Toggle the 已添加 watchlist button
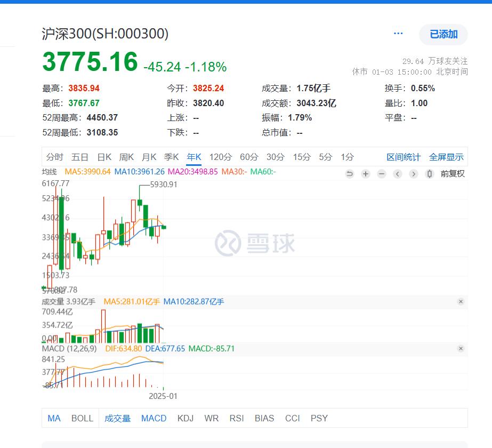This screenshot has width=492, height=448. tap(443, 34)
